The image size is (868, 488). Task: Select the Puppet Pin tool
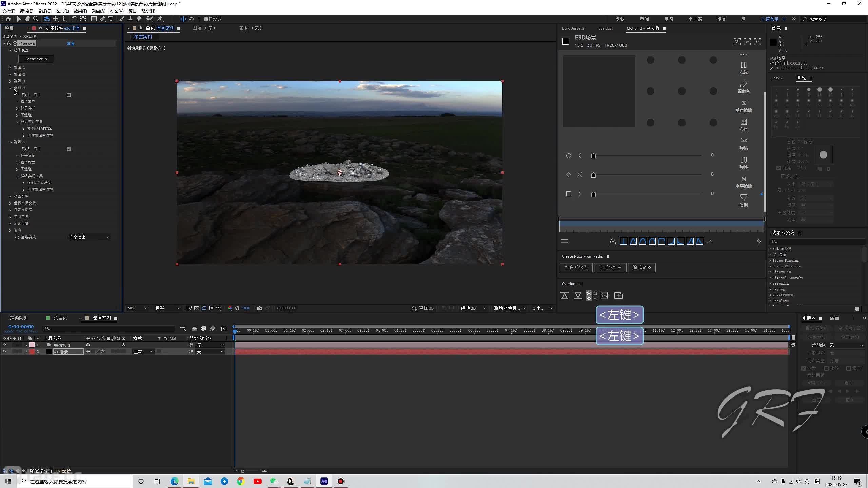[x=160, y=19]
